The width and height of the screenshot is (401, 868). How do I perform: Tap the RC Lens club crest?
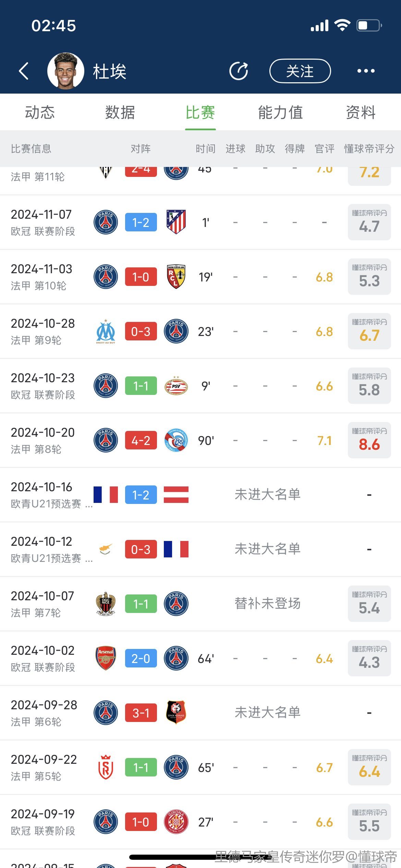tap(176, 277)
